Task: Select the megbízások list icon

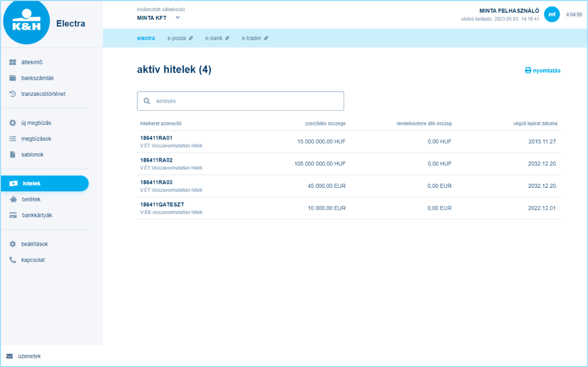Action: [x=12, y=138]
